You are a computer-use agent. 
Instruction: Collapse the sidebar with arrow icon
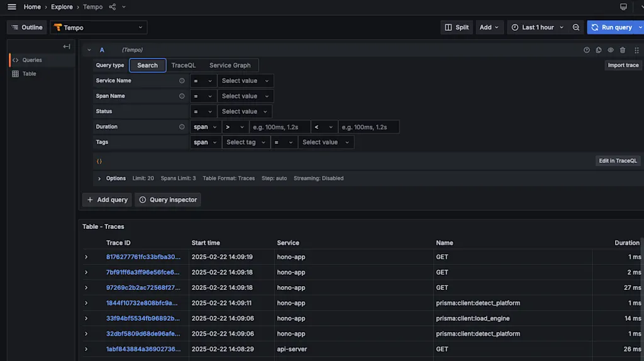[x=67, y=47]
